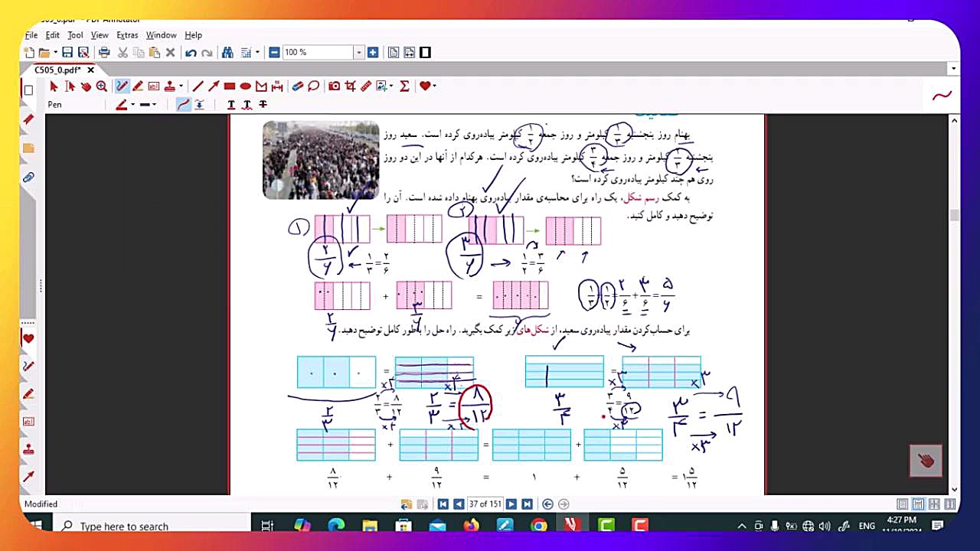Viewport: 980px width, 551px height.
Task: Expand the Insert image dropdown arrow
Action: [390, 86]
